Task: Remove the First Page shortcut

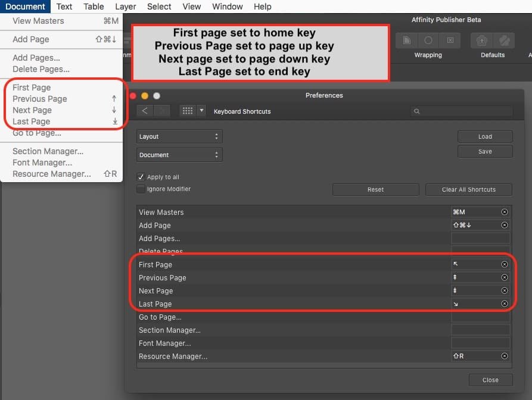Action: (x=505, y=264)
